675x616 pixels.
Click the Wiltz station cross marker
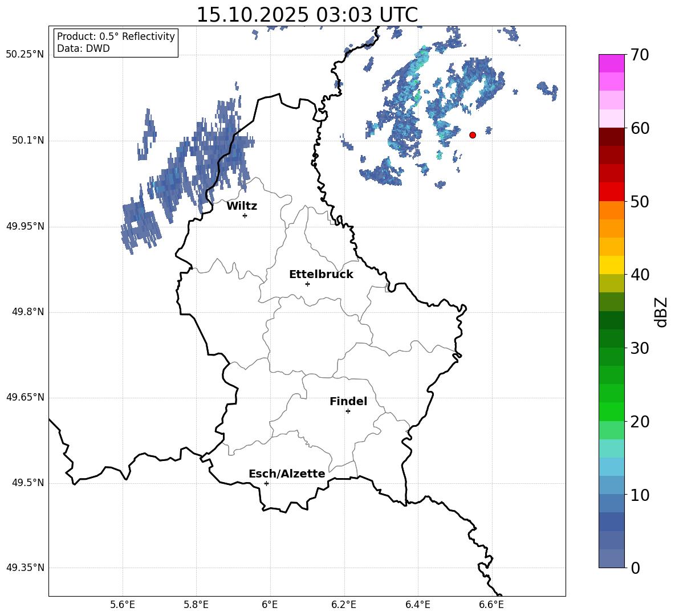245,215
